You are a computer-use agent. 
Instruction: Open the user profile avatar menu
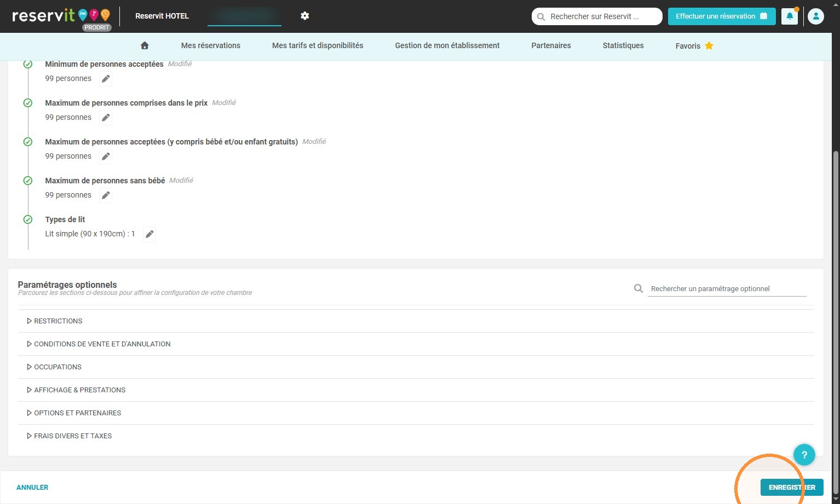click(816, 16)
